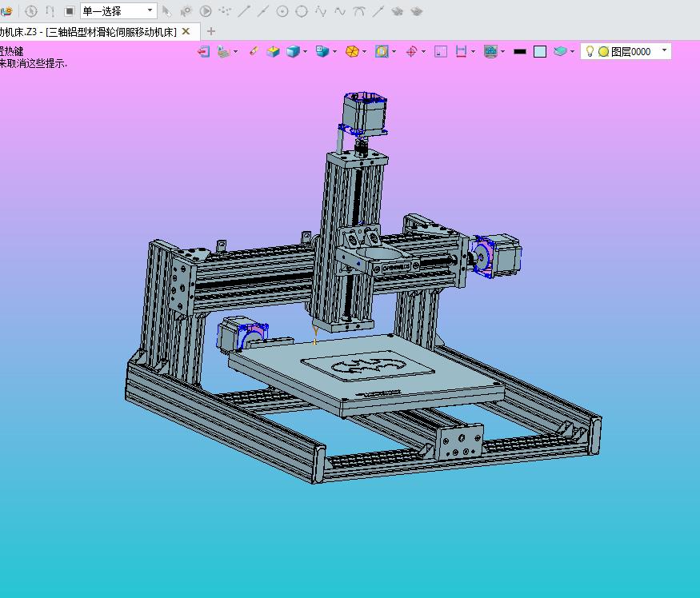
Task: Expand the crosshair target dropdown arrow
Action: pos(423,51)
